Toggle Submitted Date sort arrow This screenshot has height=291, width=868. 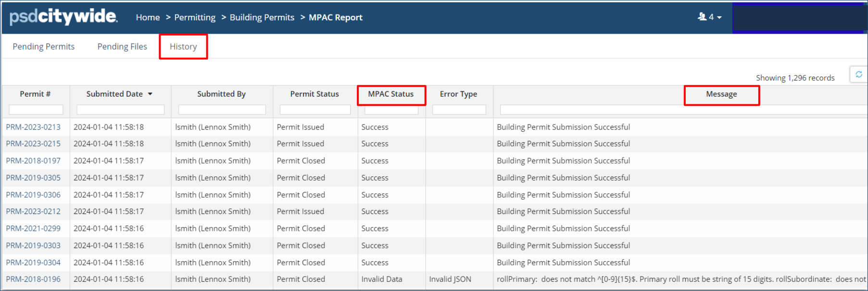point(150,94)
